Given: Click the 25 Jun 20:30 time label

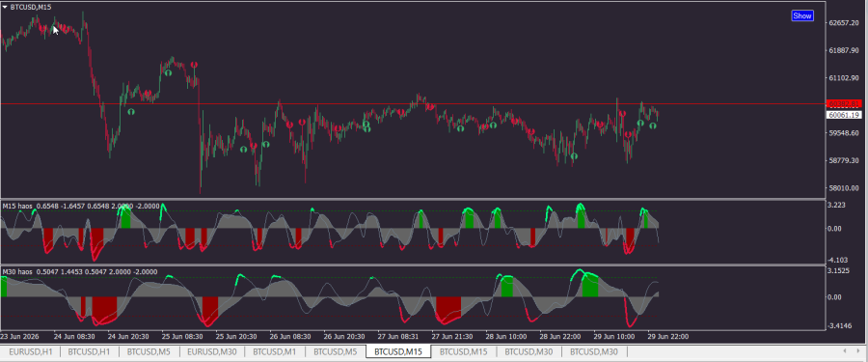Looking at the screenshot, I should click(x=236, y=337).
